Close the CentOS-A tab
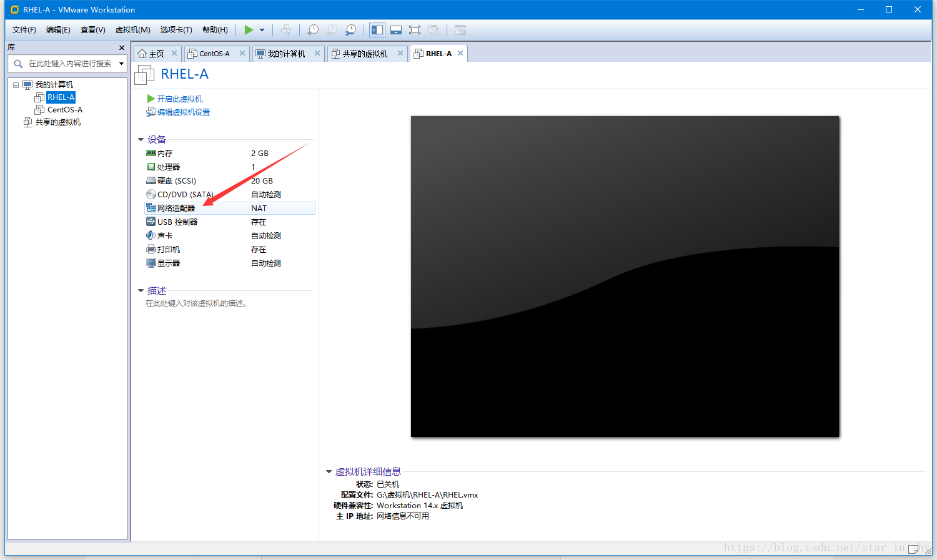The height and width of the screenshot is (560, 937). tap(242, 54)
